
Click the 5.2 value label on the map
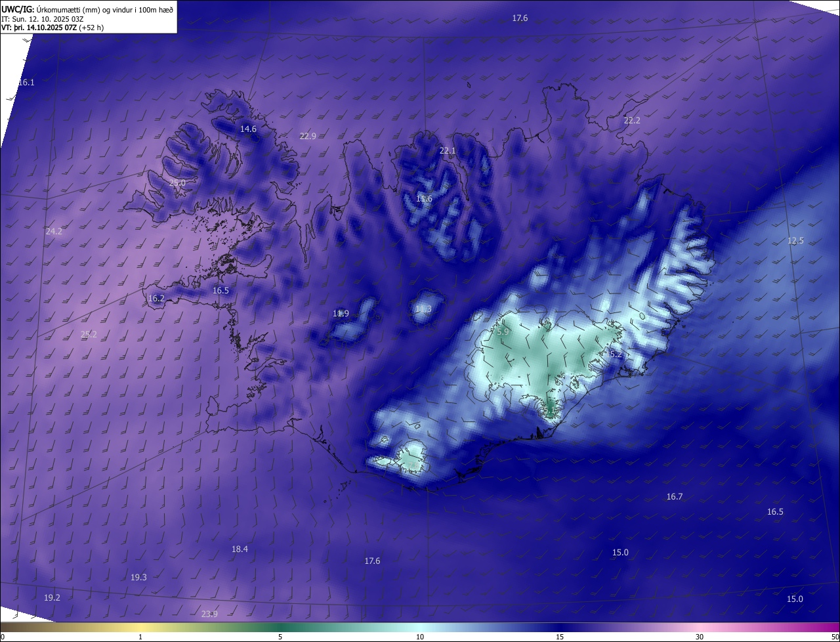click(615, 354)
